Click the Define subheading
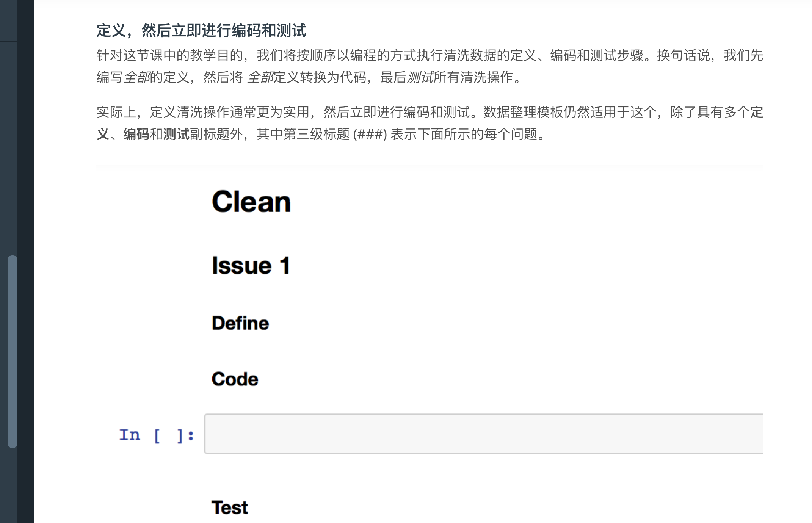Screen dimensions: 812x523 (x=240, y=323)
